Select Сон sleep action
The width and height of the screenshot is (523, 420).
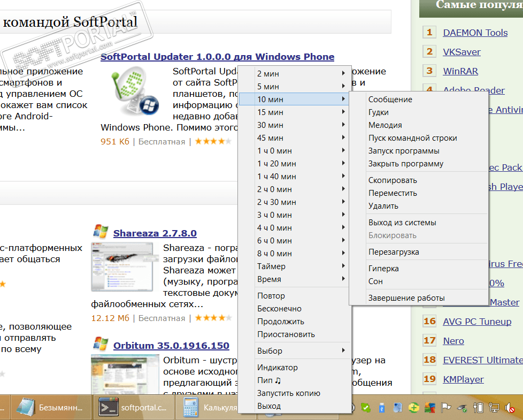tap(419, 281)
